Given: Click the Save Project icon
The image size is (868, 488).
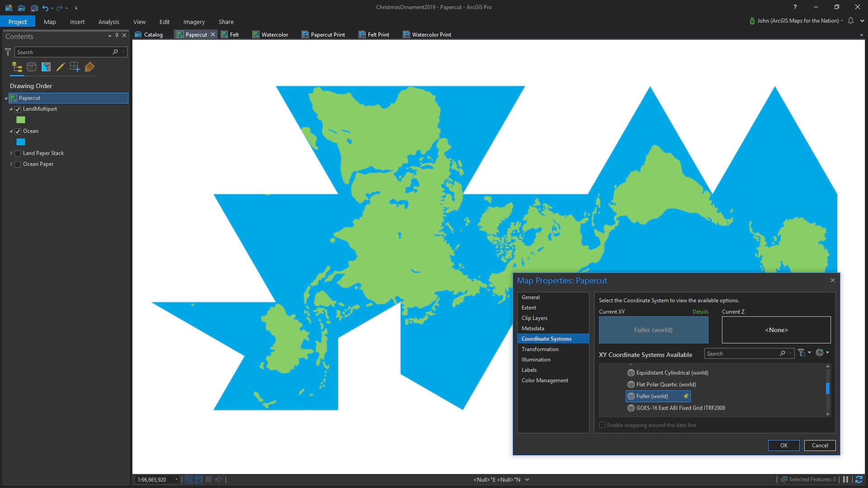Looking at the screenshot, I should 34,8.
